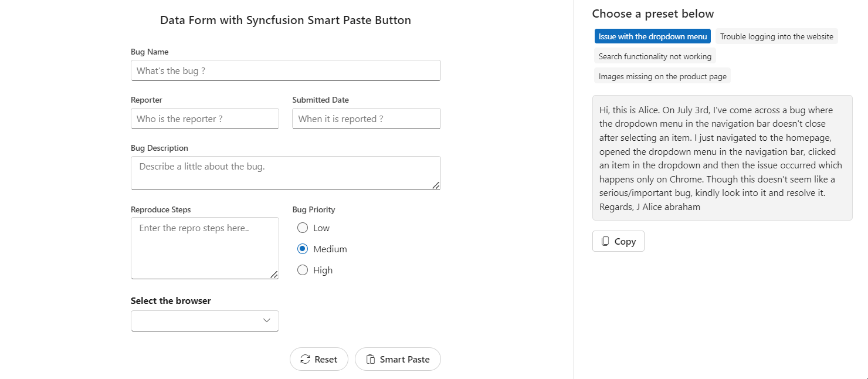This screenshot has height=379, width=868.
Task: Select Low bug priority
Action: tap(303, 228)
